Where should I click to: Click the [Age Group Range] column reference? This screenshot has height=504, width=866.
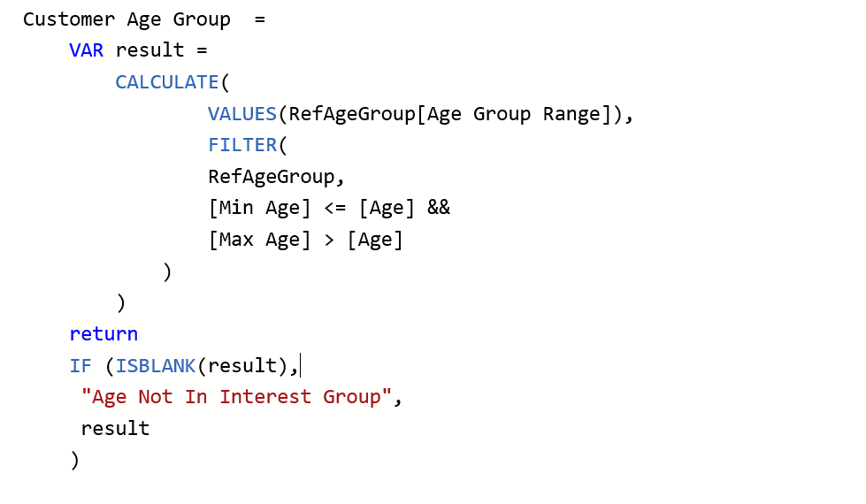[x=521, y=114]
